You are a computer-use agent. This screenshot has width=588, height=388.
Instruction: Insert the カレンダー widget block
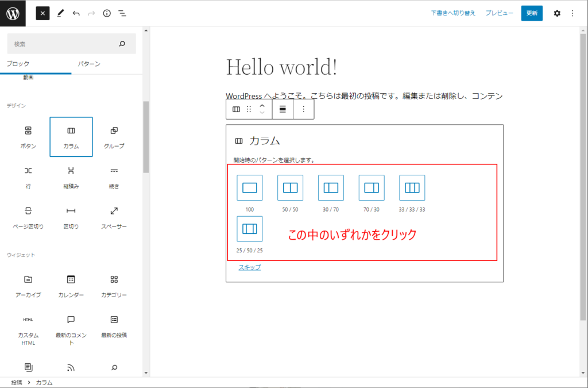[x=71, y=285]
